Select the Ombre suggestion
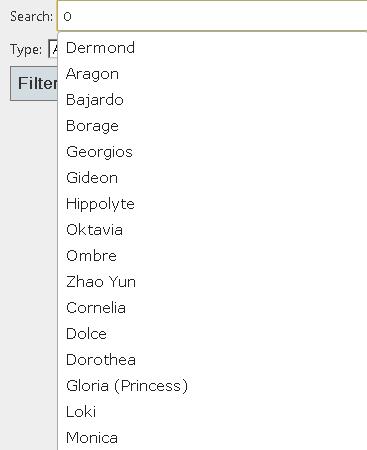The width and height of the screenshot is (367, 450). click(212, 256)
